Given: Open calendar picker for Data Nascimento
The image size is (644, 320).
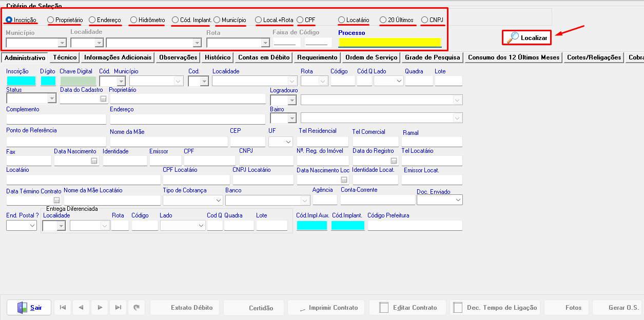Looking at the screenshot, I should [x=94, y=161].
